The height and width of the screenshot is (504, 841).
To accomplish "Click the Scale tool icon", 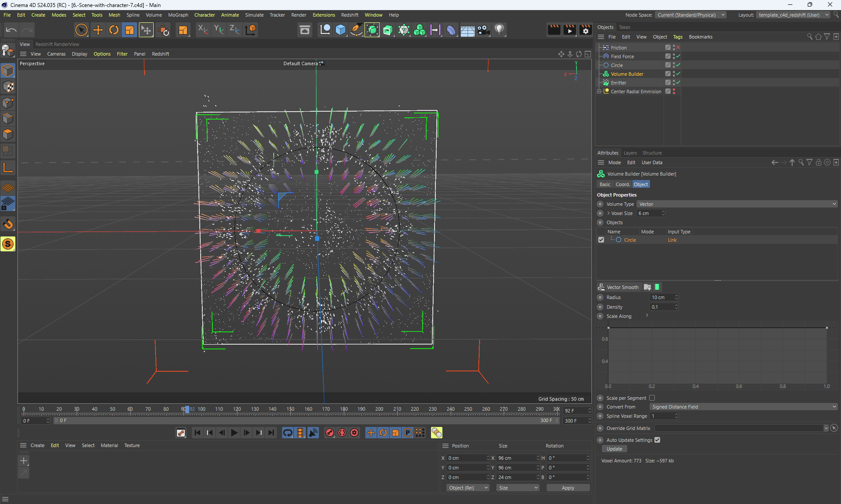I will pos(130,30).
